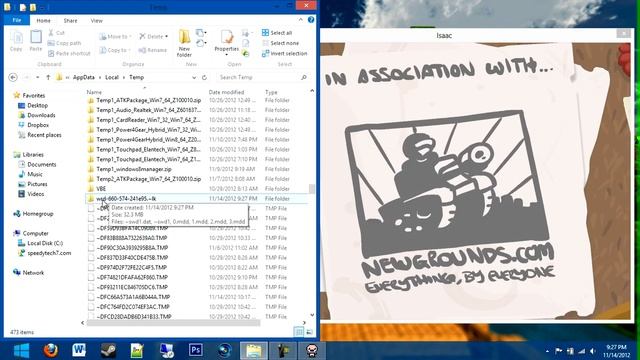The image size is (640, 360).
Task: Switch to the Share ribbon tab
Action: coord(70,20)
